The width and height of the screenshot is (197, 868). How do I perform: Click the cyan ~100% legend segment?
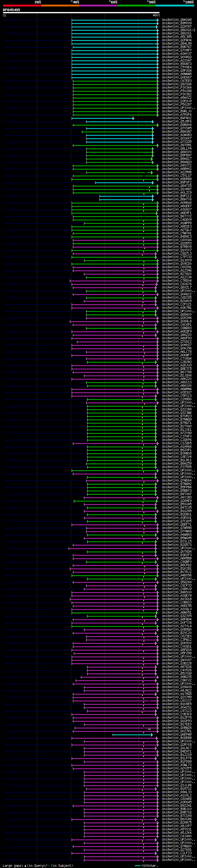click(175, 6)
